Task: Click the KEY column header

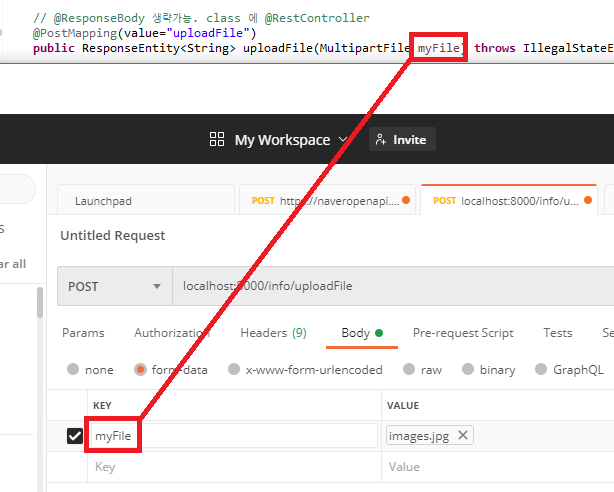Action: click(x=102, y=405)
